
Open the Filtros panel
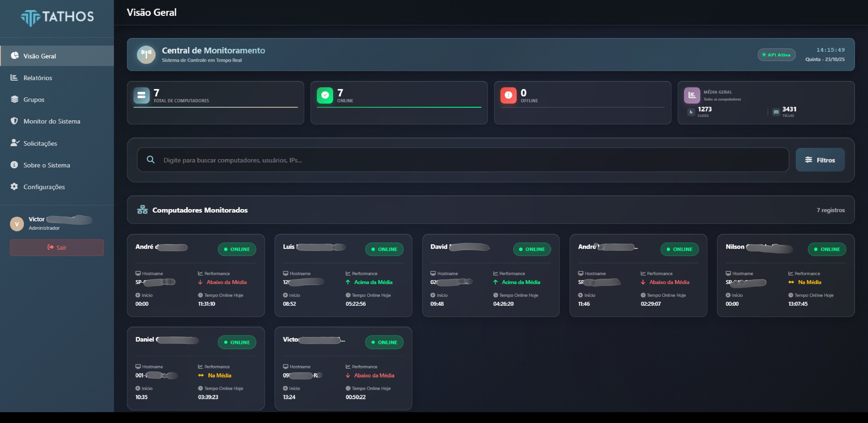820,160
